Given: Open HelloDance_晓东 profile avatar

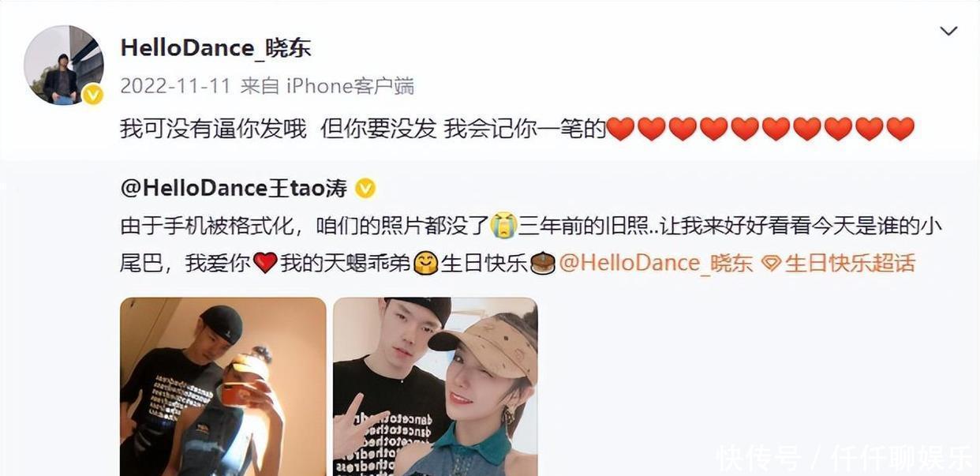Looking at the screenshot, I should coord(64,65).
